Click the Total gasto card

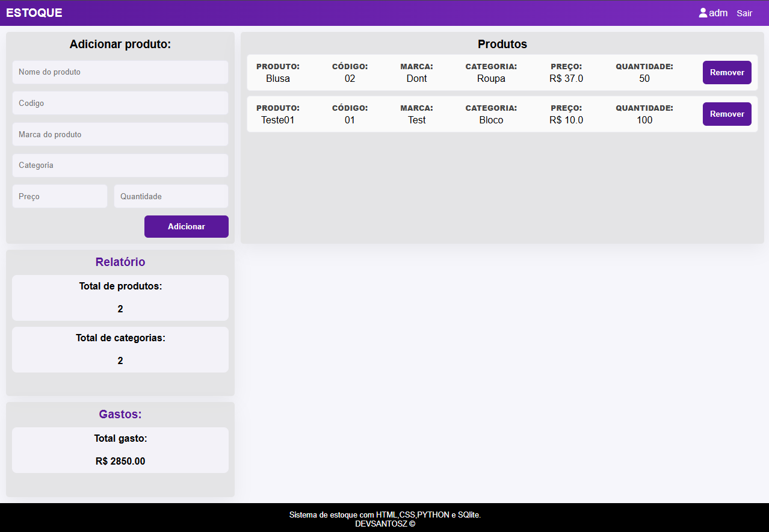[120, 450]
